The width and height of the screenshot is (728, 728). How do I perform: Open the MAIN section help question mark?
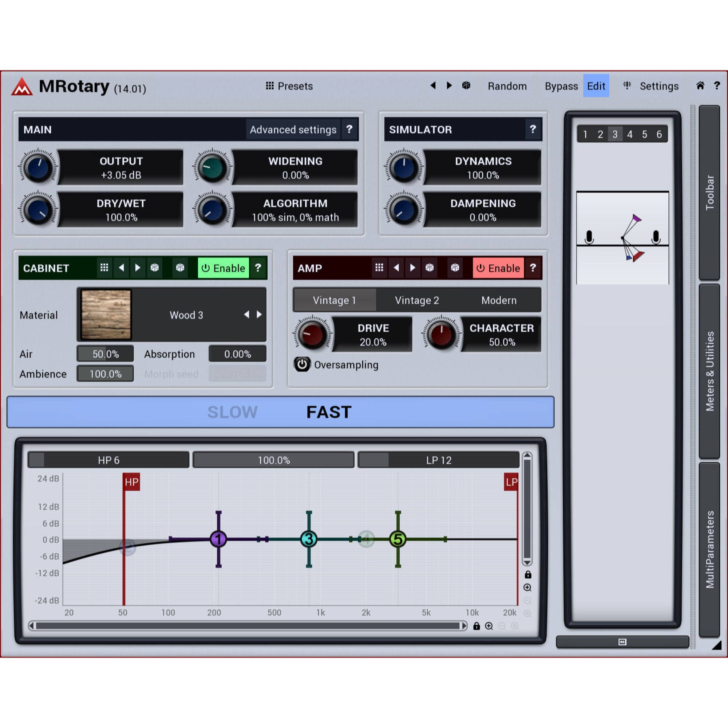[349, 129]
